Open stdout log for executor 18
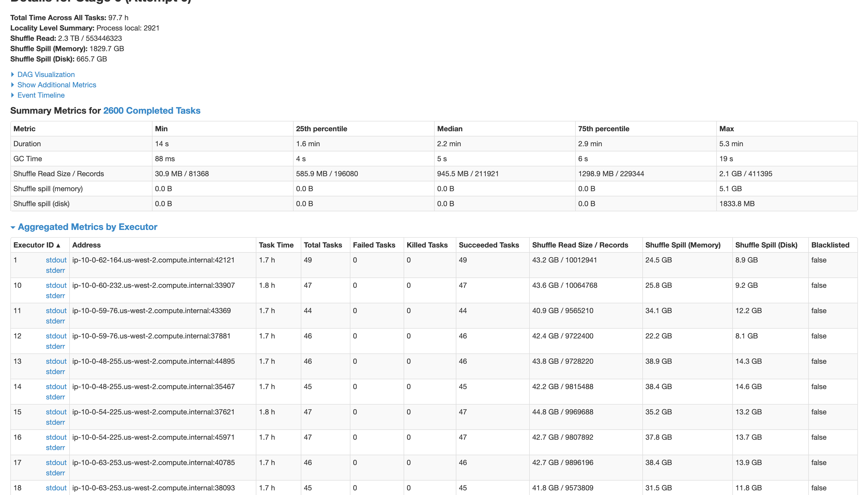868x495 pixels. click(56, 488)
